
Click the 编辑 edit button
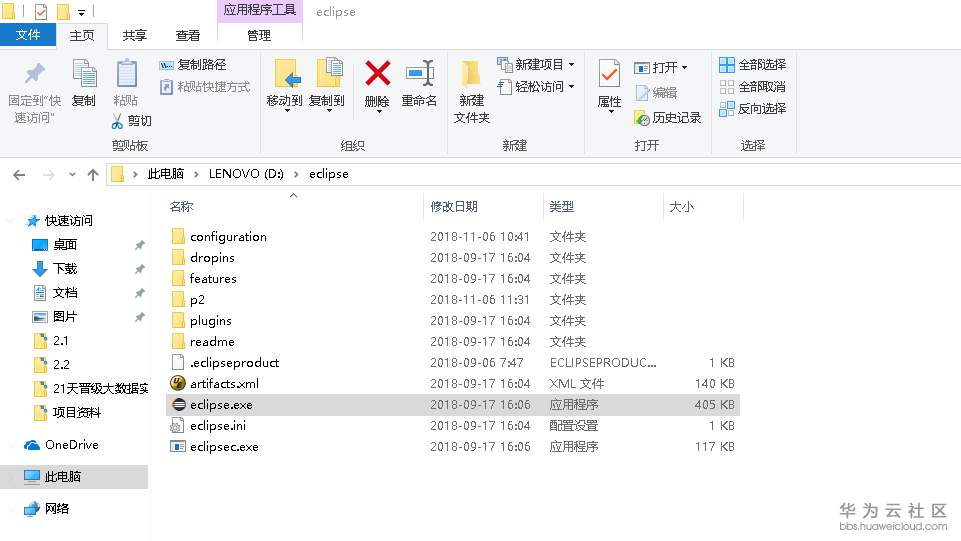pyautogui.click(x=656, y=93)
